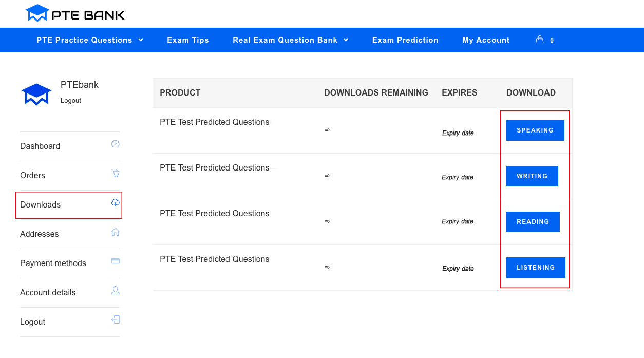644x358 pixels.
Task: Open the Exam Tips menu item
Action: (x=188, y=40)
